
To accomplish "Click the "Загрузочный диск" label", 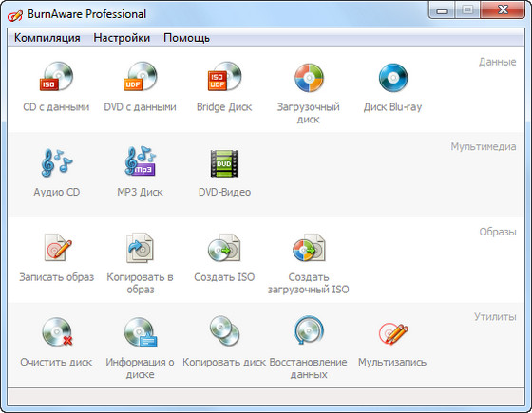I will [x=309, y=113].
